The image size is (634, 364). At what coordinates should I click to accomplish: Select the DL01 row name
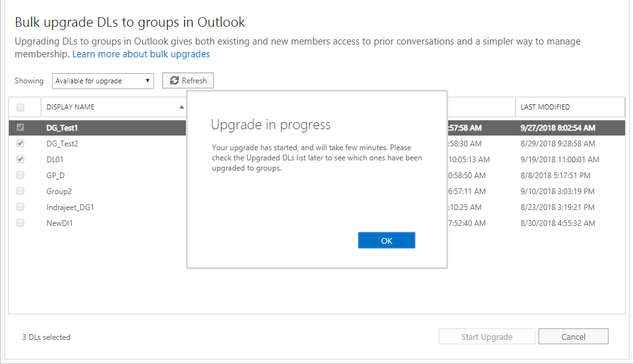pos(55,159)
